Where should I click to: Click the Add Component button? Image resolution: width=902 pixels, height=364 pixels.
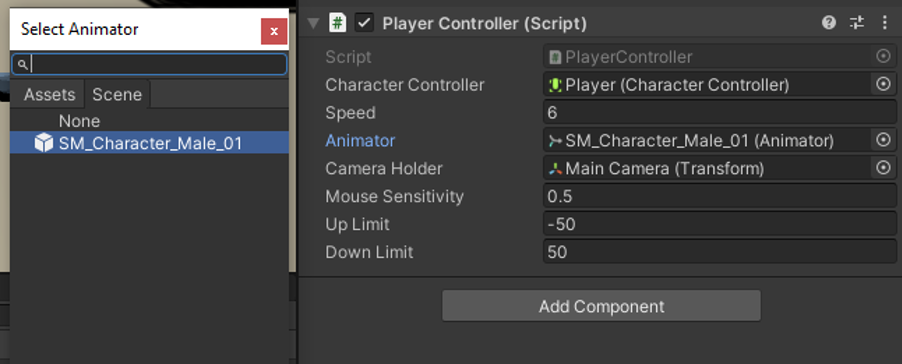tap(601, 306)
